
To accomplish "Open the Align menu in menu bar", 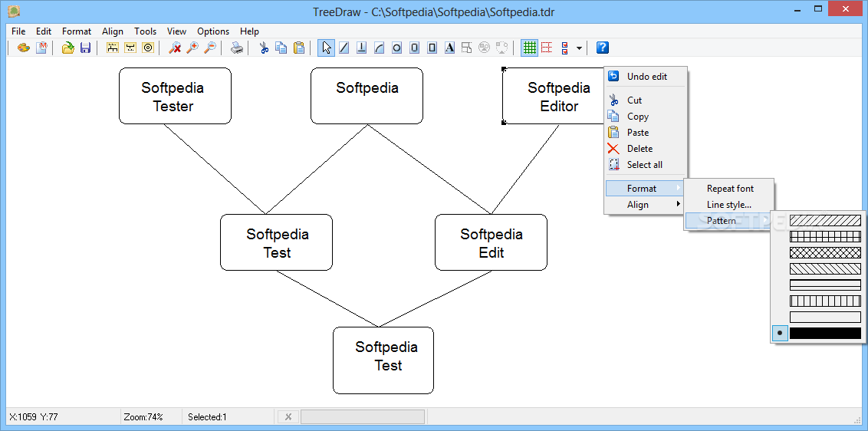I will click(x=113, y=31).
